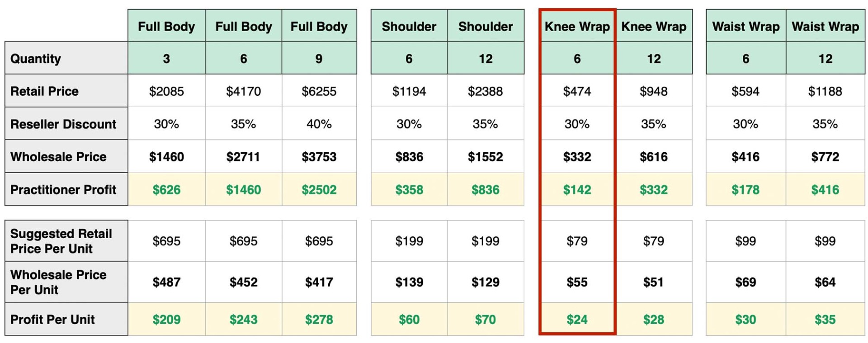
Task: Select the Shoulder quantity 6 header cell
Action: coord(409,58)
